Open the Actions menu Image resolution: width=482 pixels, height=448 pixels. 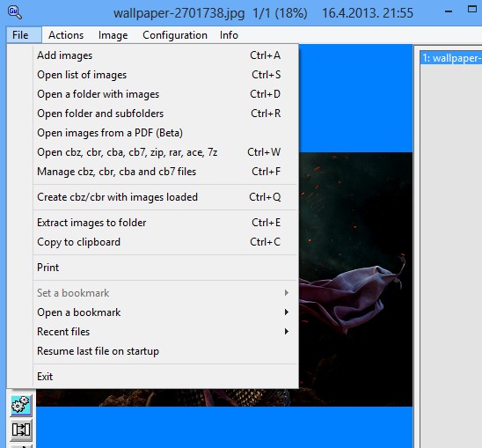pos(66,35)
